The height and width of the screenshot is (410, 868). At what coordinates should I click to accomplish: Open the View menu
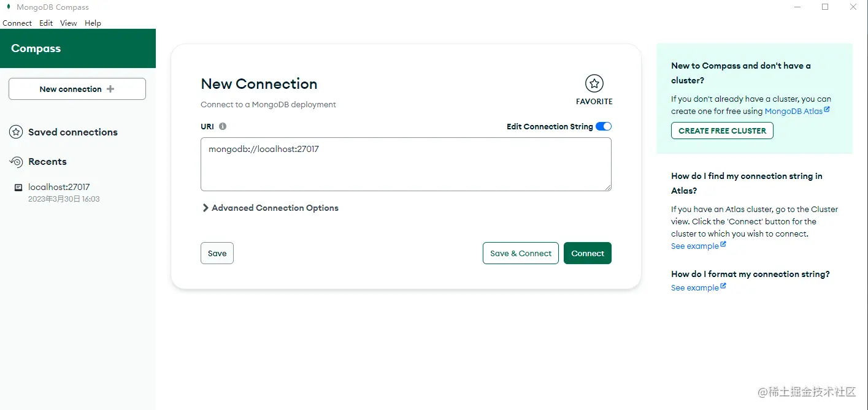68,23
